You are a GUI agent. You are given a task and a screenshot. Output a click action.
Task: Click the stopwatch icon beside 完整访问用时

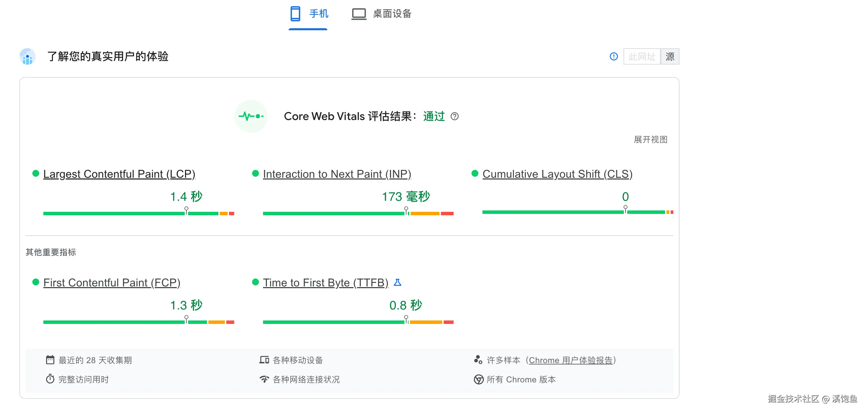point(50,379)
